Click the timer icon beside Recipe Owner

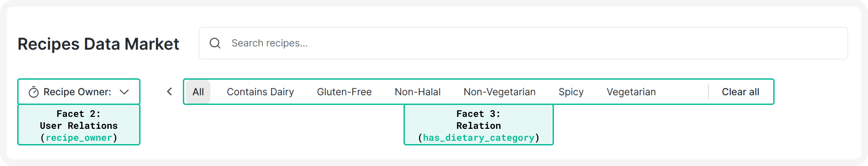33,92
